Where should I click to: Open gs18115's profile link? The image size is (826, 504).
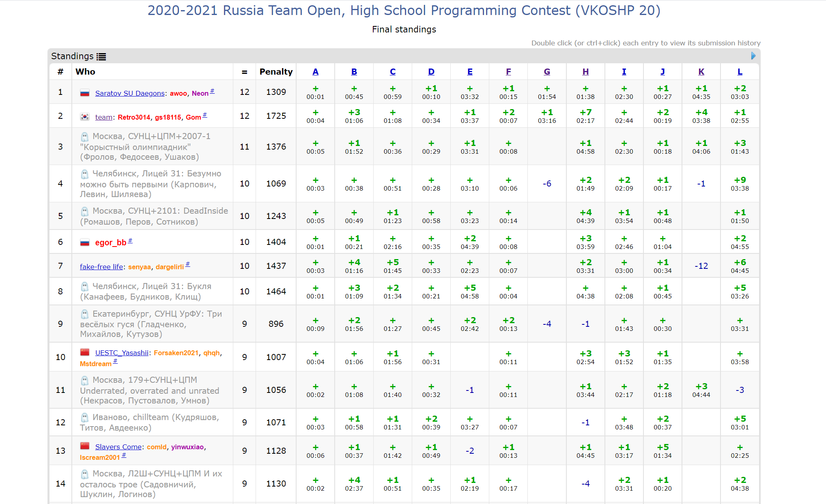pos(168,117)
